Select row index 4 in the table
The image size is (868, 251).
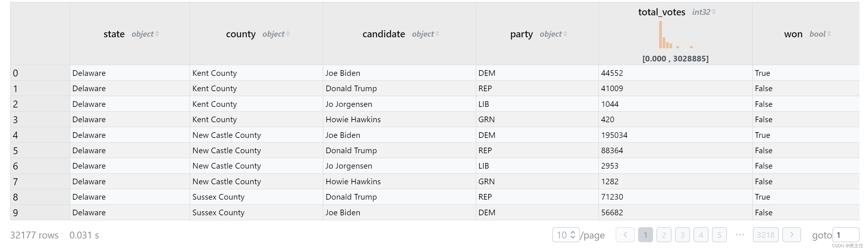(15, 135)
